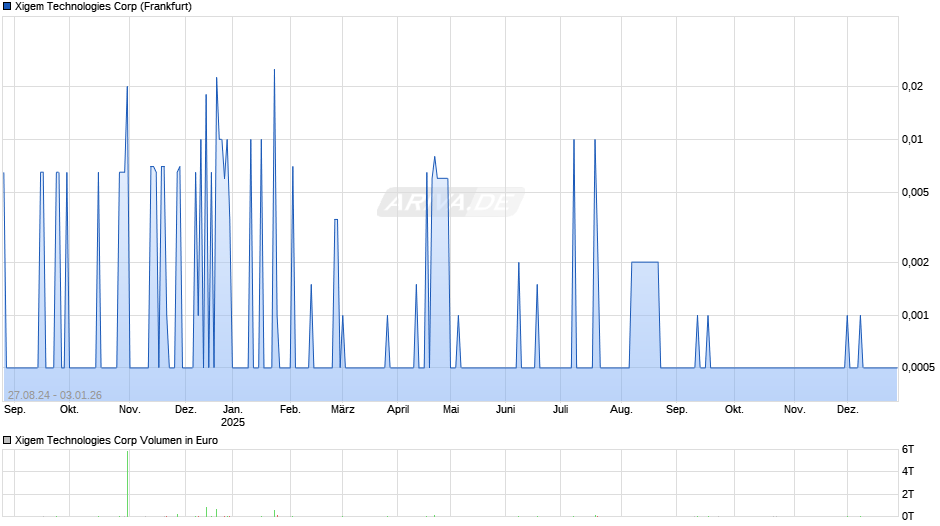
Task: Click the 0,01 price axis label
Action: 912,139
